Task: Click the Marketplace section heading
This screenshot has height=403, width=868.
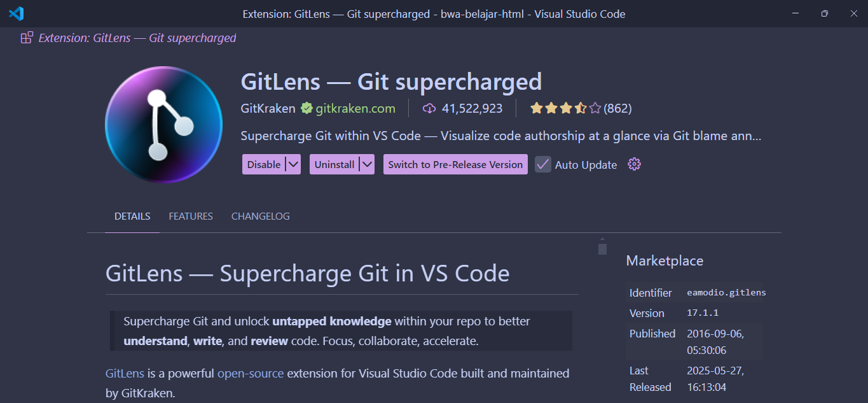Action: click(x=665, y=261)
